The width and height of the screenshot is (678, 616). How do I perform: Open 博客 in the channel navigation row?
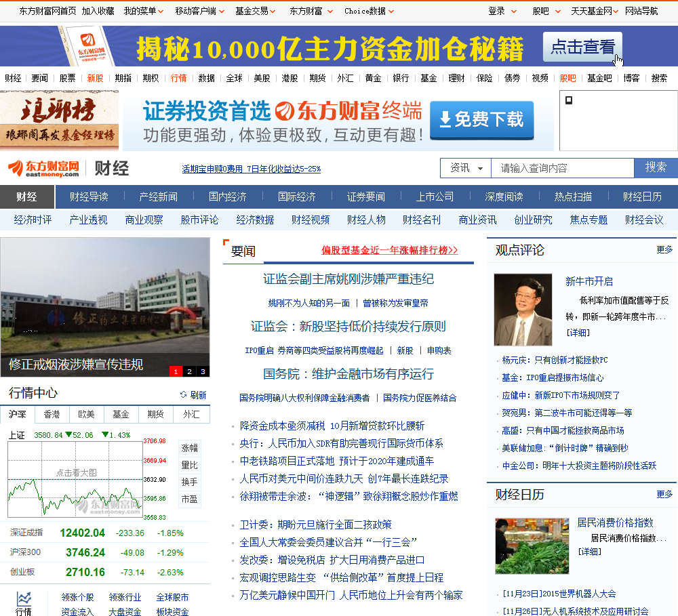click(631, 78)
